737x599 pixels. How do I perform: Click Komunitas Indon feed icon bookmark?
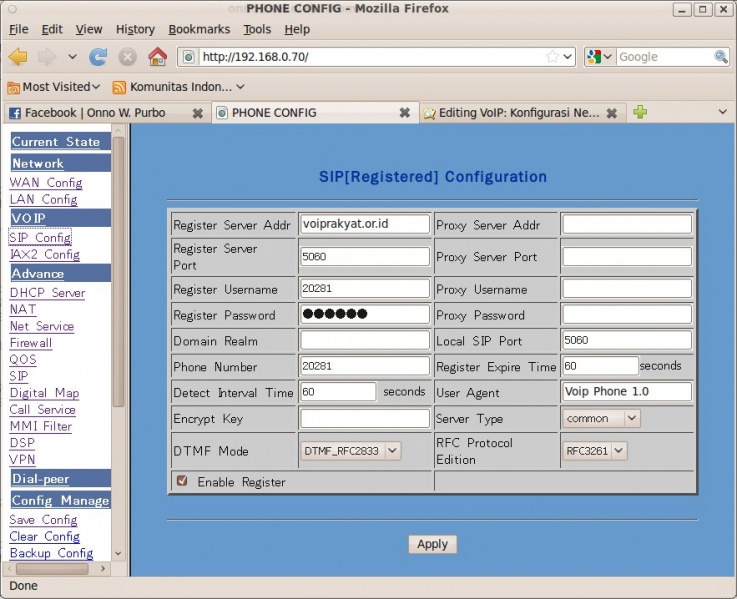pyautogui.click(x=119, y=87)
